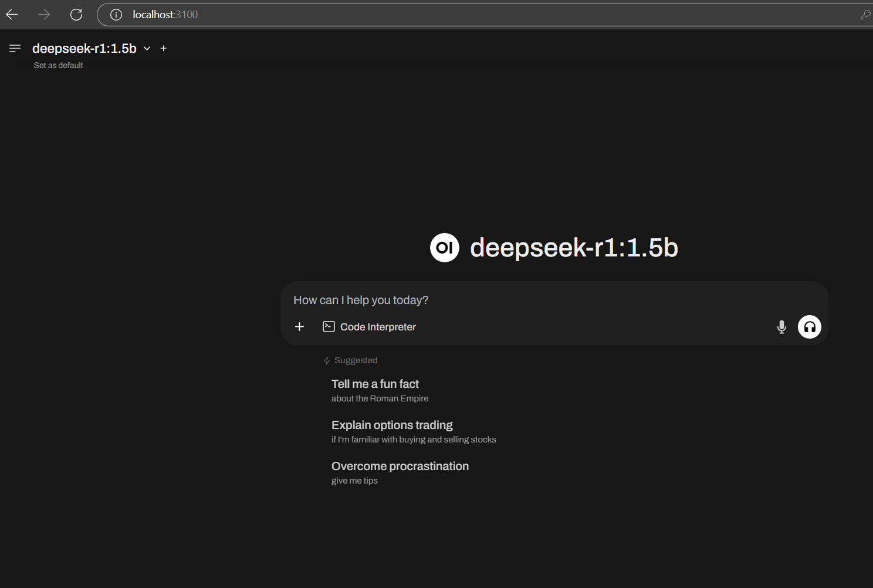The height and width of the screenshot is (588, 873).
Task: Choose the Tell me a fun fact prompt
Action: pos(375,384)
